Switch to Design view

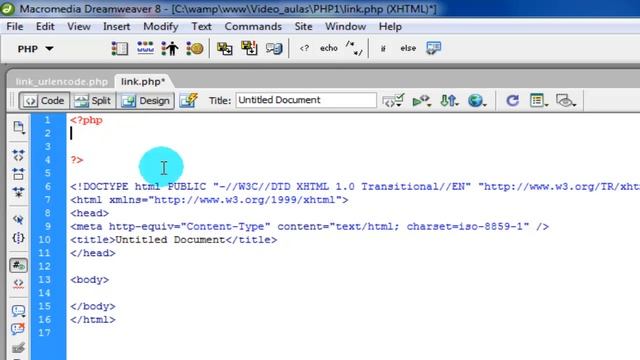pyautogui.click(x=146, y=100)
